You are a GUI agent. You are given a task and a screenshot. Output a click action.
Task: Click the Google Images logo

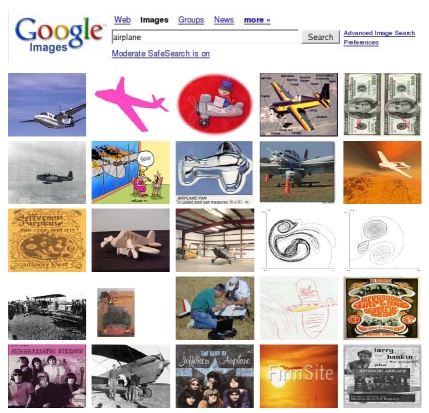pyautogui.click(x=59, y=36)
